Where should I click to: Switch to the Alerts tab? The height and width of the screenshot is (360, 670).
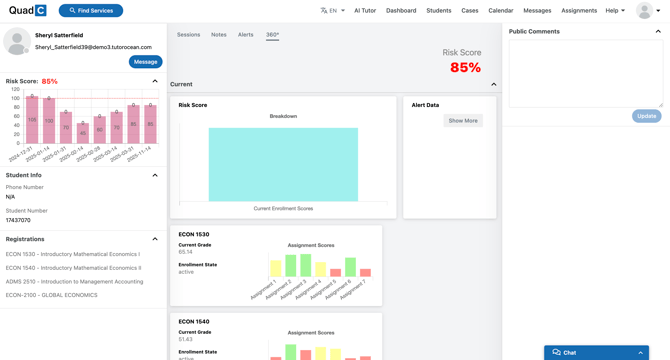pyautogui.click(x=246, y=35)
